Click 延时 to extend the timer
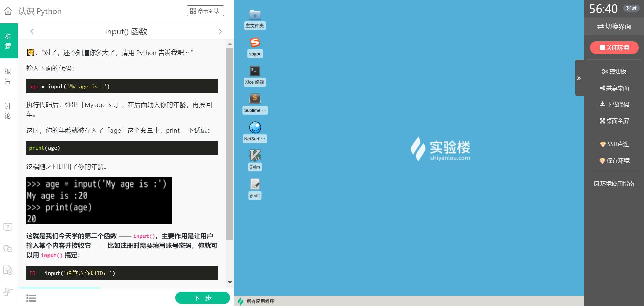This screenshot has height=306, width=644. [631, 8]
